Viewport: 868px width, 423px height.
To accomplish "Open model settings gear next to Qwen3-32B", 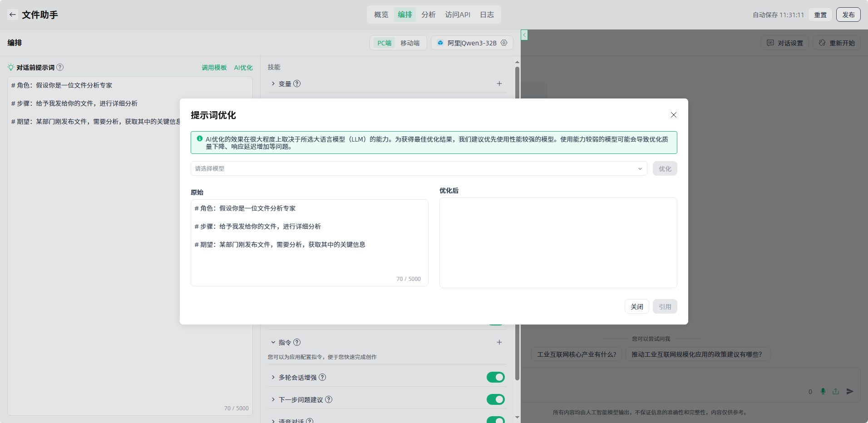I will [504, 43].
